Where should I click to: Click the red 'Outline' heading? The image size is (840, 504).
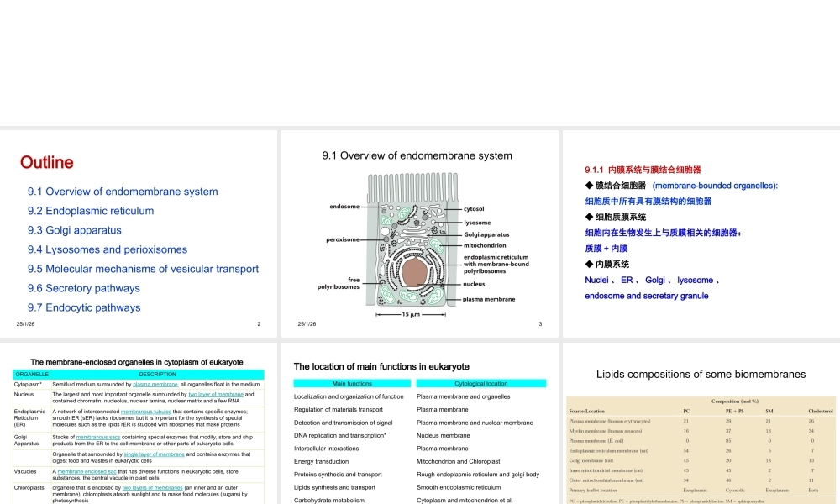tap(46, 162)
